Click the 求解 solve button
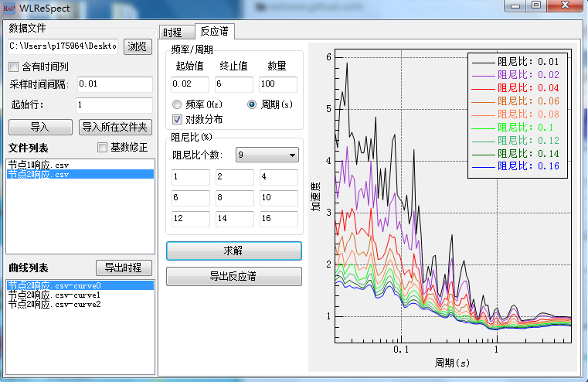 coord(234,251)
